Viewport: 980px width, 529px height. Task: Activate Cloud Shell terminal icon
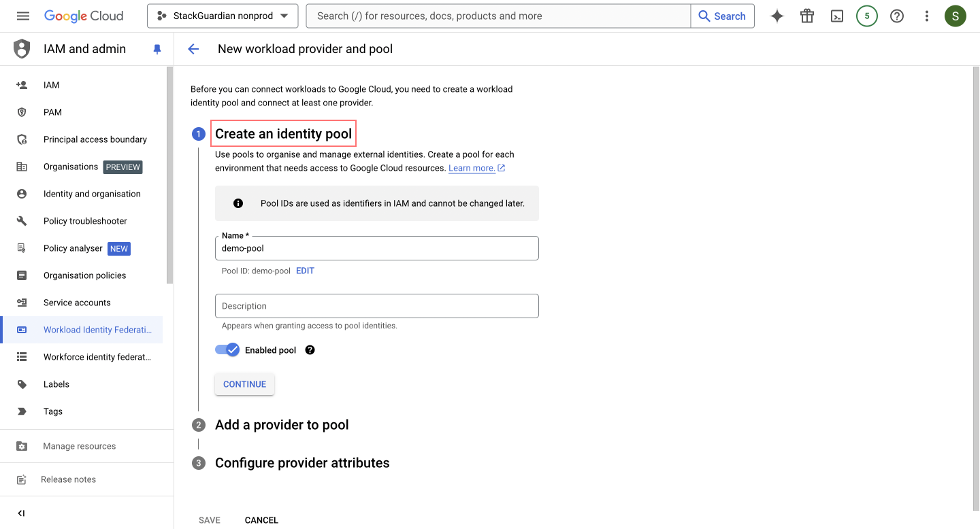(x=837, y=16)
